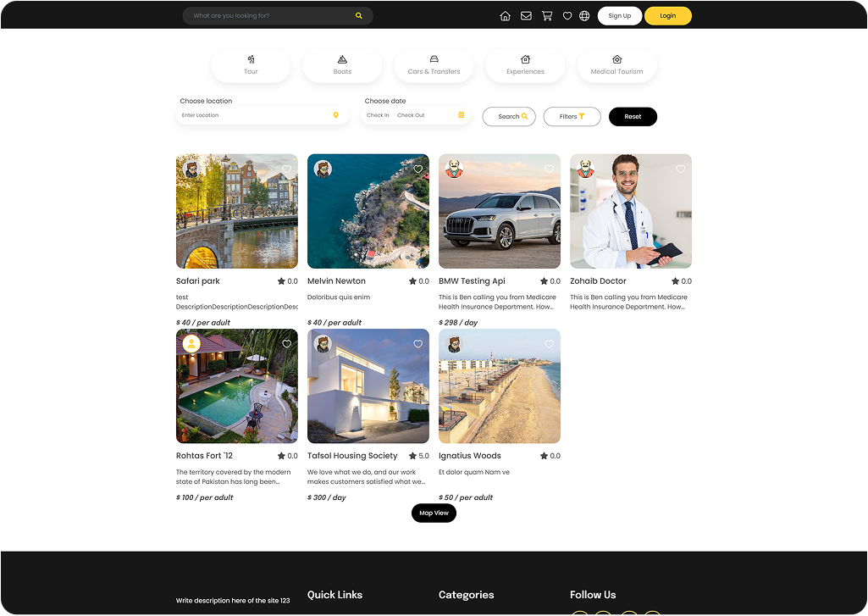
Task: Click the search magnifier icon in top bar
Action: pos(359,16)
